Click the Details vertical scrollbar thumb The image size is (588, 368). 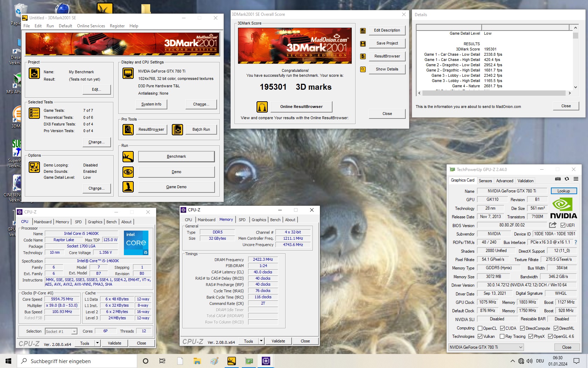[x=575, y=35]
